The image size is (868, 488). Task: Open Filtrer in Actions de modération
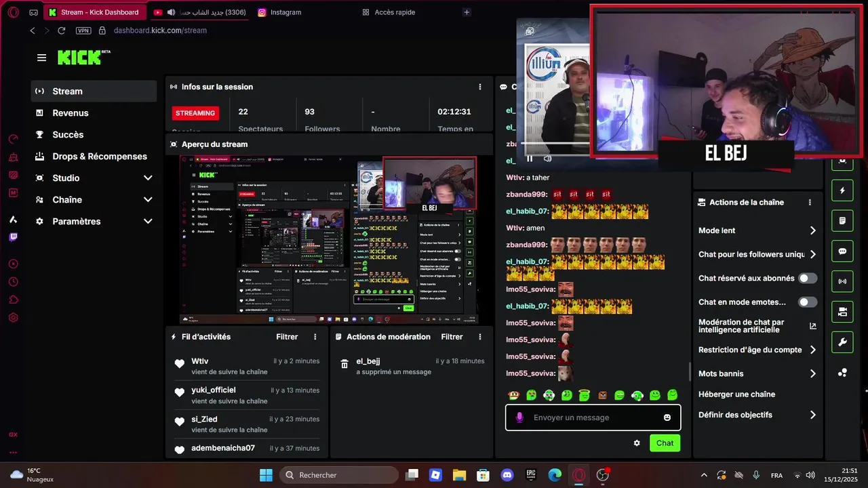[452, 337]
